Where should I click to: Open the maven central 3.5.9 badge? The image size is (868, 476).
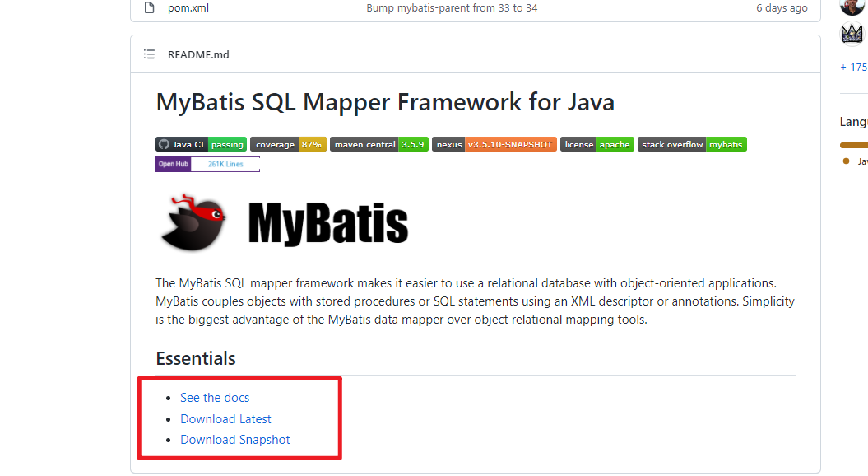379,145
